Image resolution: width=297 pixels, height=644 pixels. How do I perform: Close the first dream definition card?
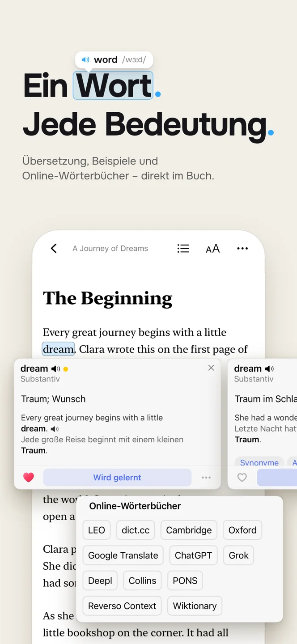211,368
